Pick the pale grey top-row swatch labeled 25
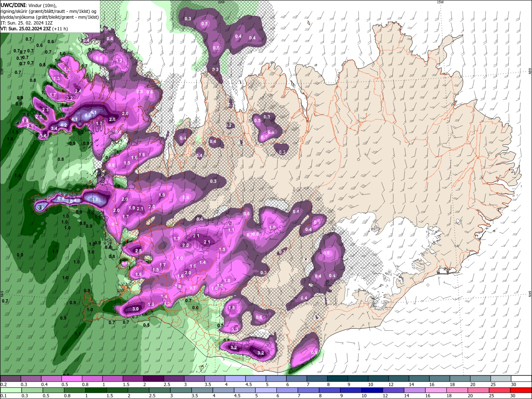The width and height of the screenshot is (532, 399). pyautogui.click(x=500, y=379)
